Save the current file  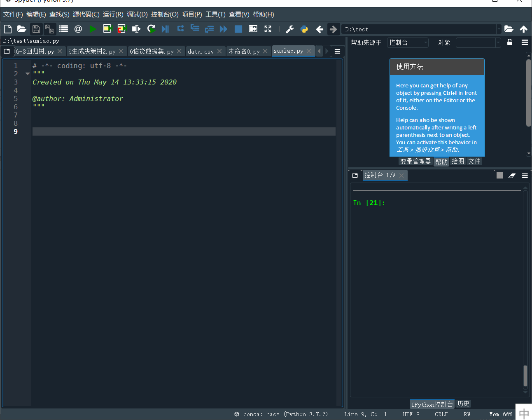[36, 29]
